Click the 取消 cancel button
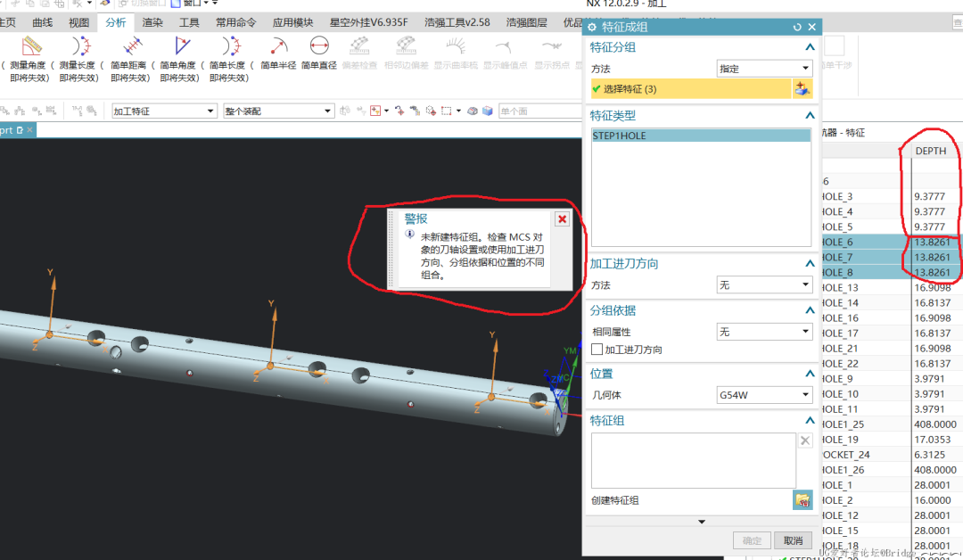The width and height of the screenshot is (963, 560). (793, 540)
